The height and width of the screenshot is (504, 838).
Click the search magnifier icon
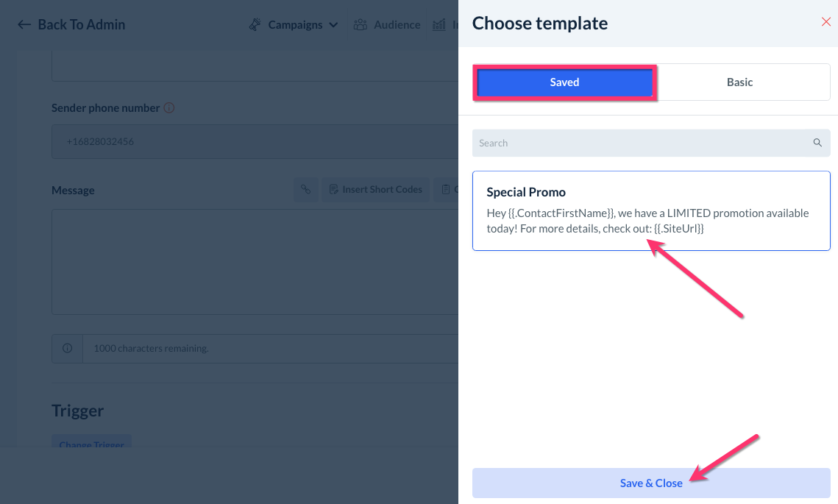817,143
